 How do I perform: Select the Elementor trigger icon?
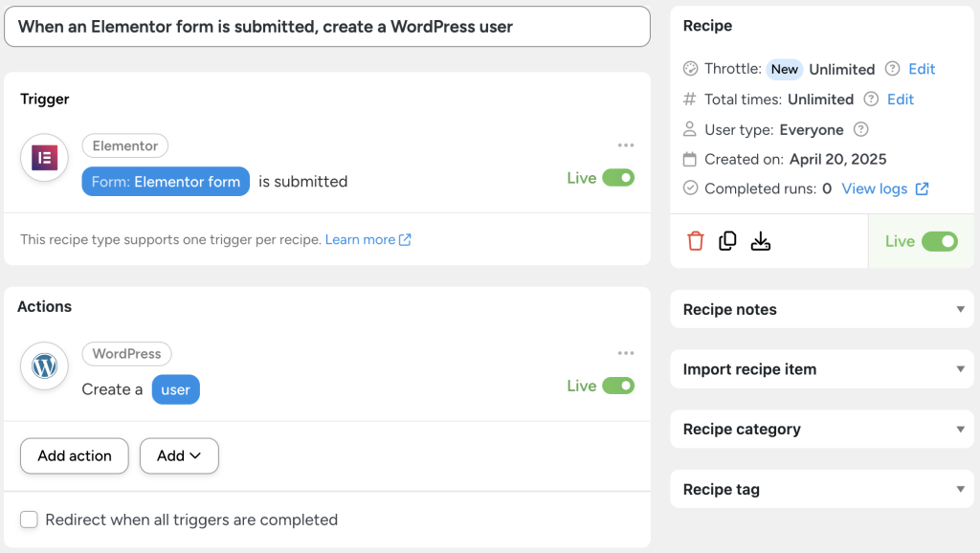44,158
